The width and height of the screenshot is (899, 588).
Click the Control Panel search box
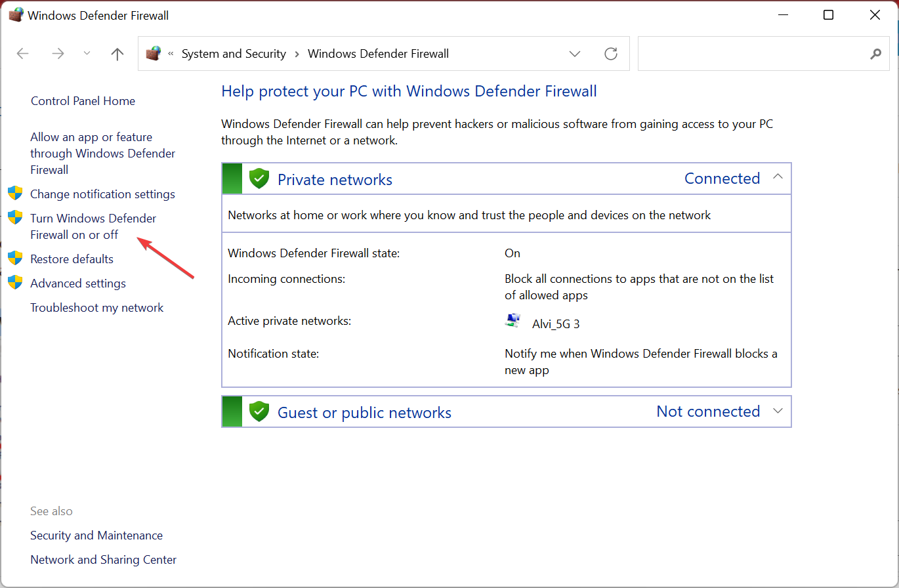(x=763, y=54)
